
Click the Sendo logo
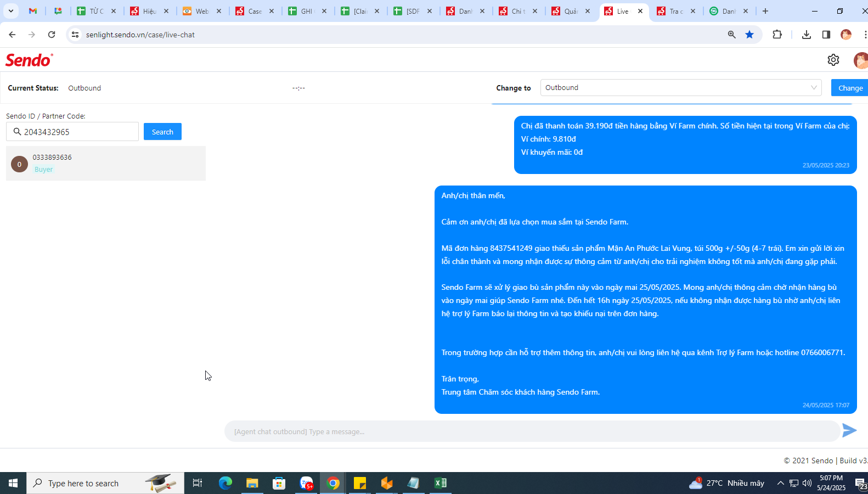[29, 60]
